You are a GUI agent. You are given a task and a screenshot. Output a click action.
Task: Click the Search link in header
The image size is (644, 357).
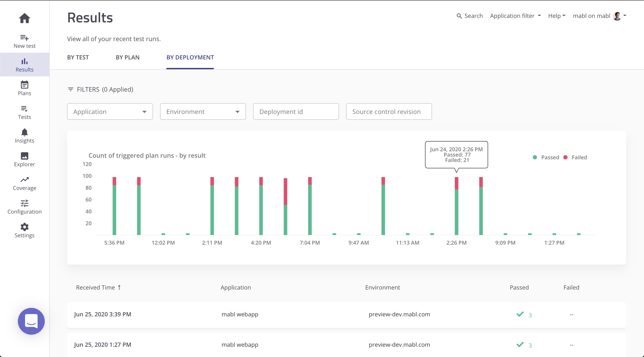[470, 16]
